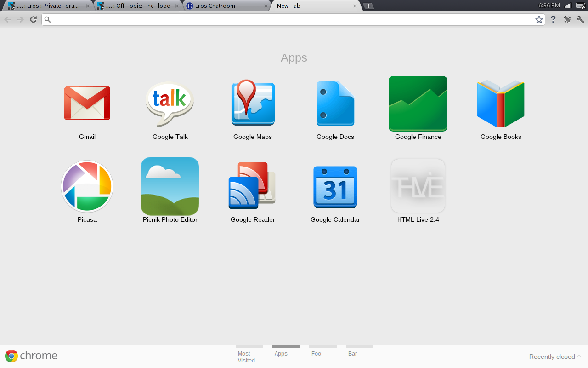Launch the Google Talk app

pos(170,104)
